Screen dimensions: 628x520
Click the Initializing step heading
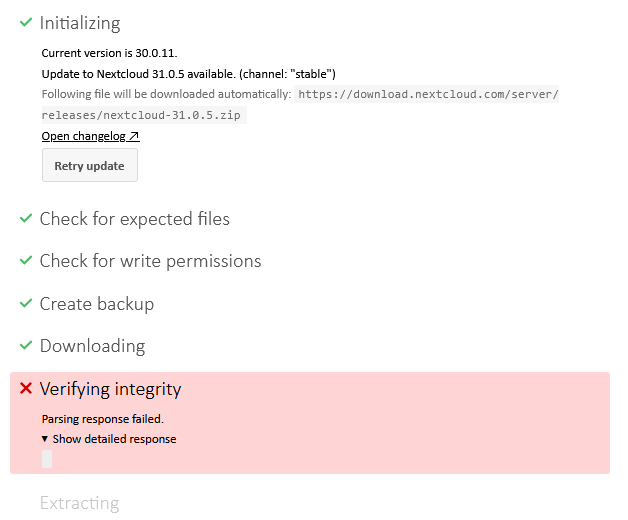click(80, 23)
